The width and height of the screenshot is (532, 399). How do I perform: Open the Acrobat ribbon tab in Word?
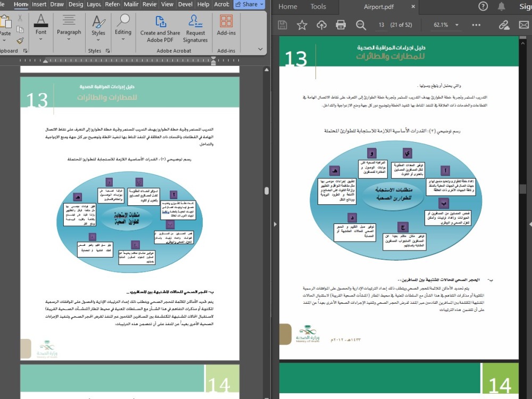pyautogui.click(x=221, y=4)
